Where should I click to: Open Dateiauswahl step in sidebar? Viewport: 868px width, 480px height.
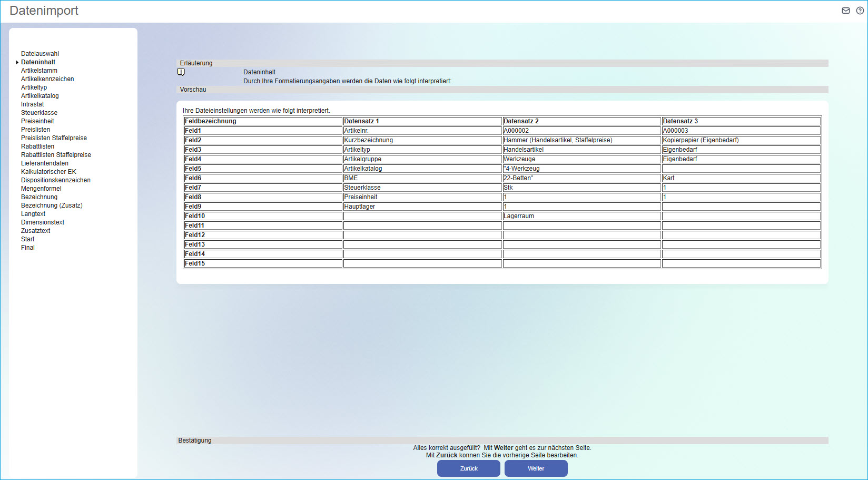click(40, 54)
